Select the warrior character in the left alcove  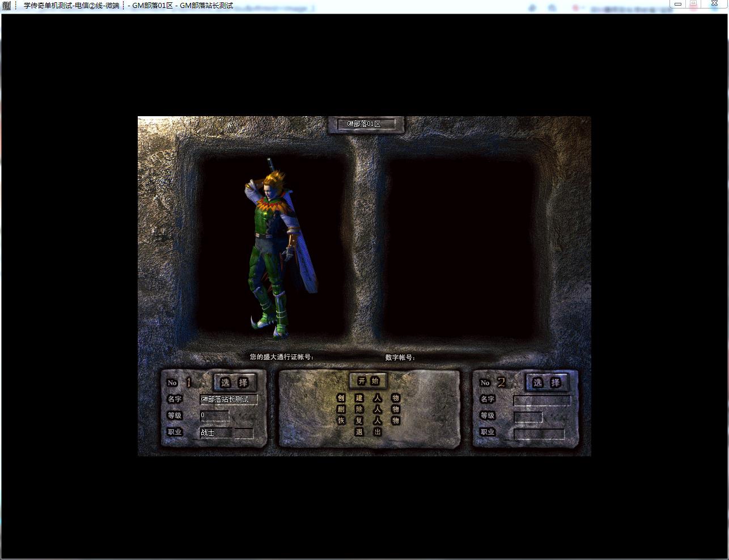click(x=276, y=249)
